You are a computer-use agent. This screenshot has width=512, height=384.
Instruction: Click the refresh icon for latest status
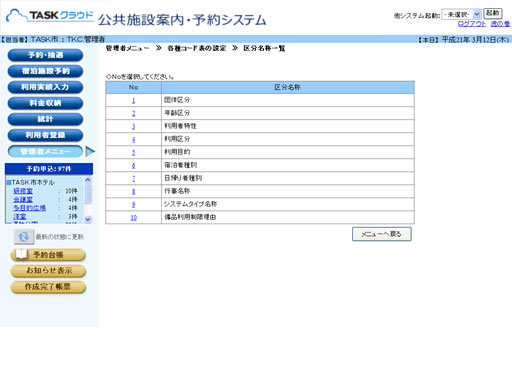point(24,237)
